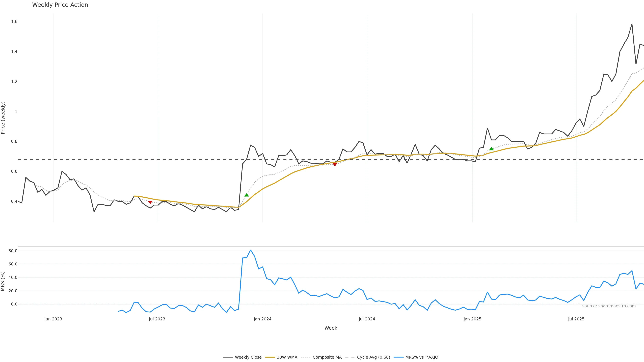Hide the Cycle Avg (0.68) legend entry
This screenshot has height=362, width=644.
tap(373, 357)
